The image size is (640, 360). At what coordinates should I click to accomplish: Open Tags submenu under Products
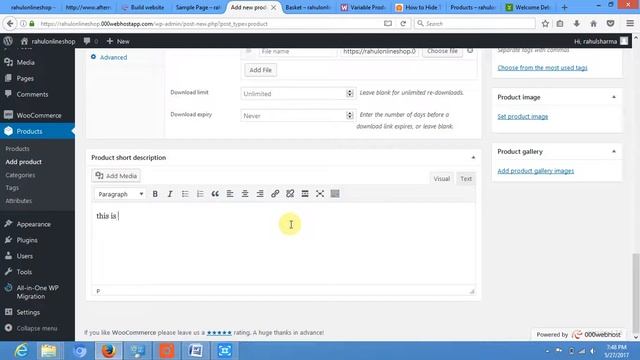click(12, 188)
